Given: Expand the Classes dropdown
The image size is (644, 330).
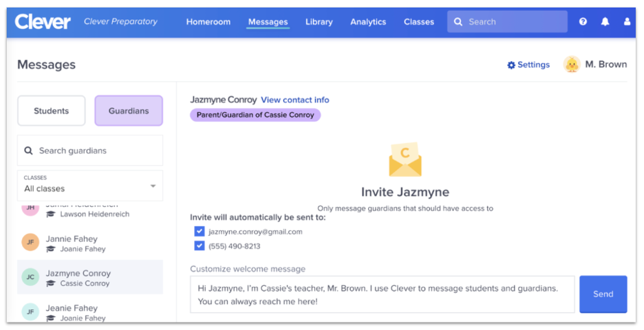Looking at the screenshot, I should coord(90,186).
